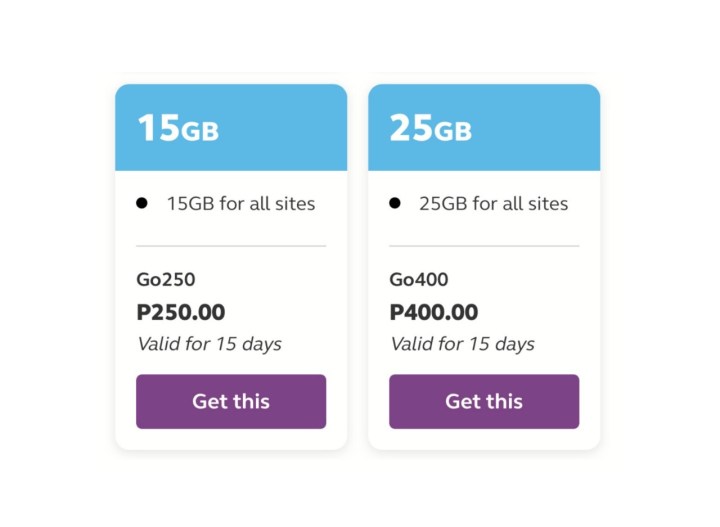Click Valid for 15 days under P400.00

462,344
